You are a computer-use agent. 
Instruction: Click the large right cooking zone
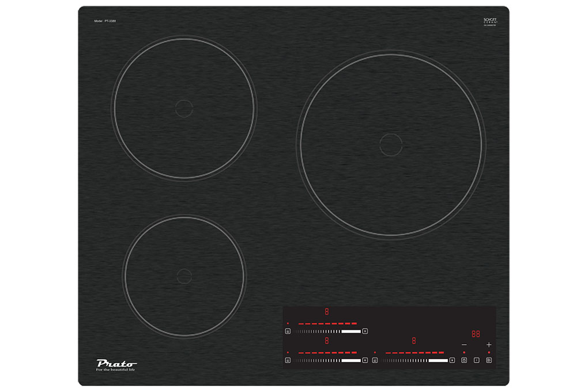(x=391, y=144)
